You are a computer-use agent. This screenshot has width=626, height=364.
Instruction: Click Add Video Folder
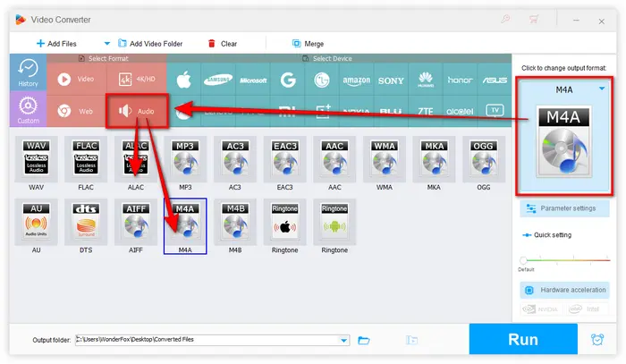[x=150, y=44]
